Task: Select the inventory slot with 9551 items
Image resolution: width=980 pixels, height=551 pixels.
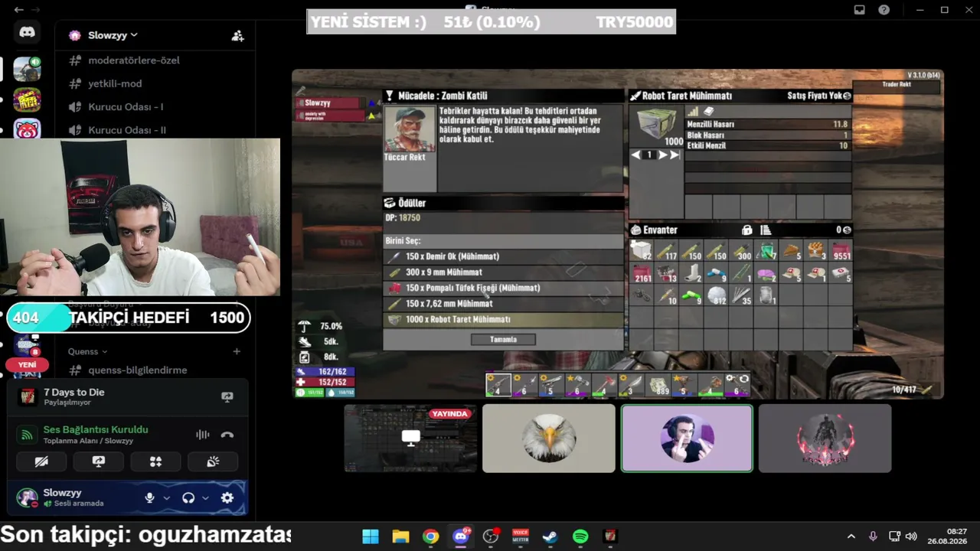Action: 841,251
